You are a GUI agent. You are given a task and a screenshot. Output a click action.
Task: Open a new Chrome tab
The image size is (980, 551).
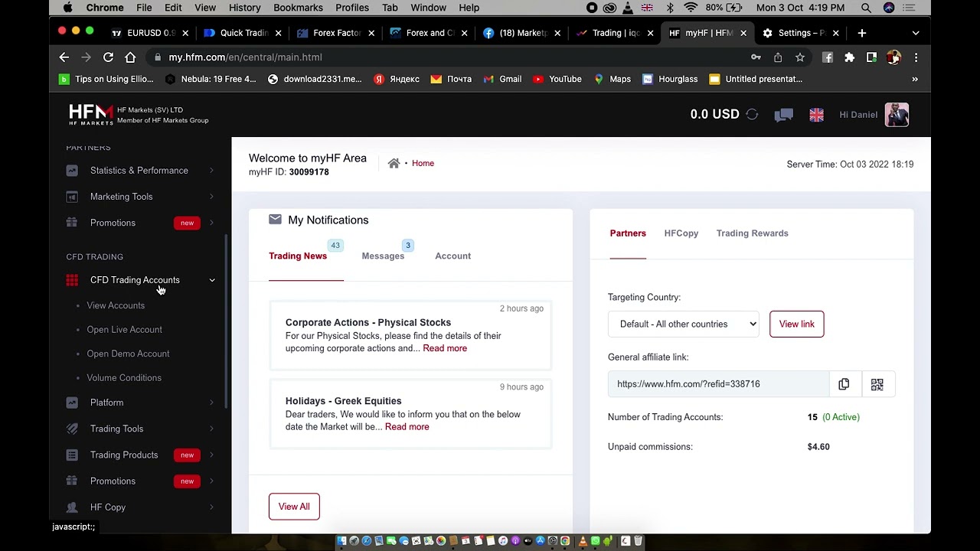tap(861, 33)
